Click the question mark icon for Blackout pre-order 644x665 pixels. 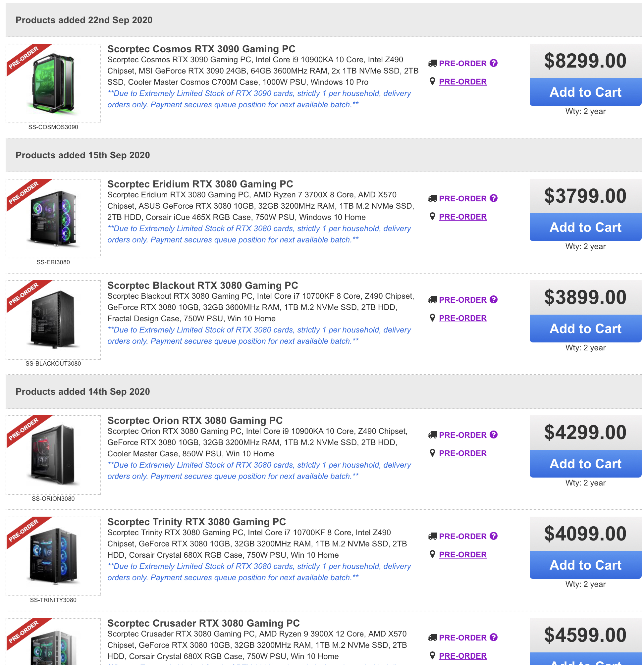click(493, 300)
